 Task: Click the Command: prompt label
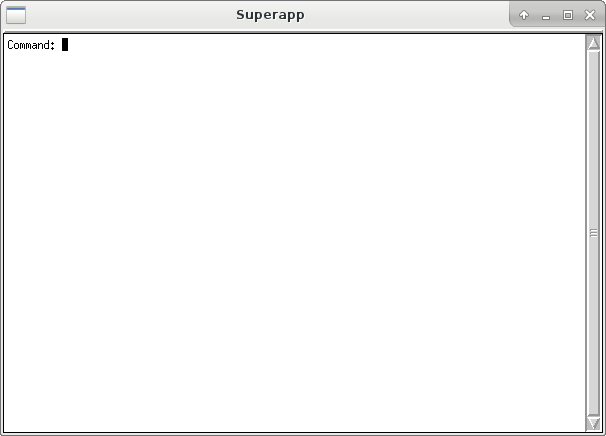31,45
